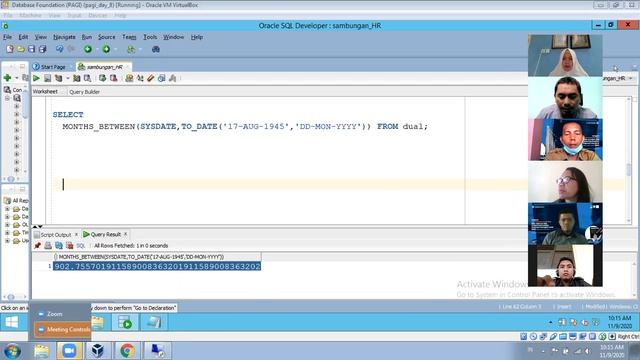The height and width of the screenshot is (360, 640).
Task: Click the Undo arrow icon in main toolbar
Action: [x=60, y=49]
